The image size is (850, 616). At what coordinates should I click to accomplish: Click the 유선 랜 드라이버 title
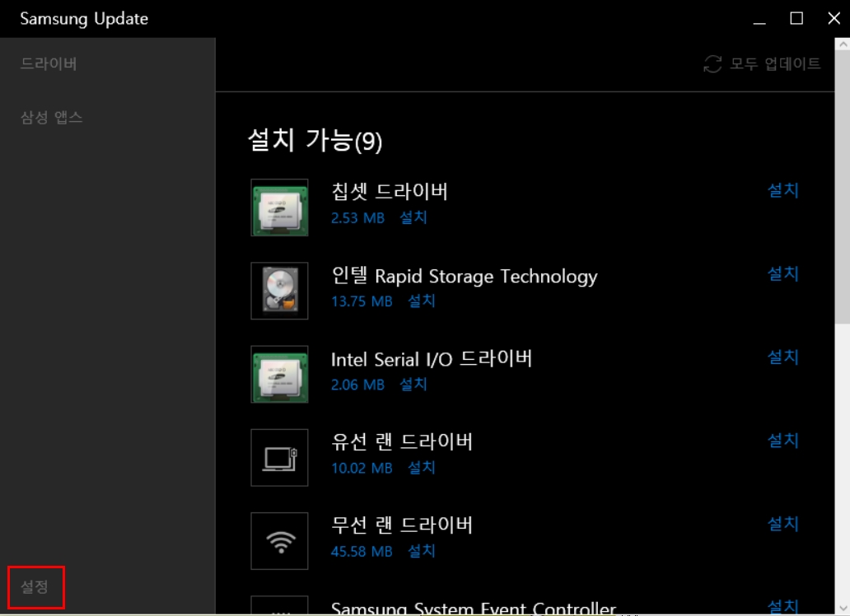(402, 442)
